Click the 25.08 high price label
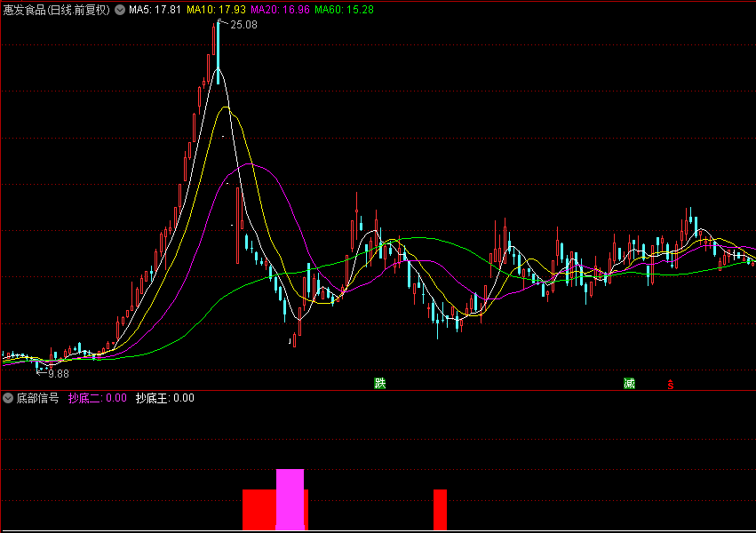The height and width of the screenshot is (533, 756). [243, 25]
